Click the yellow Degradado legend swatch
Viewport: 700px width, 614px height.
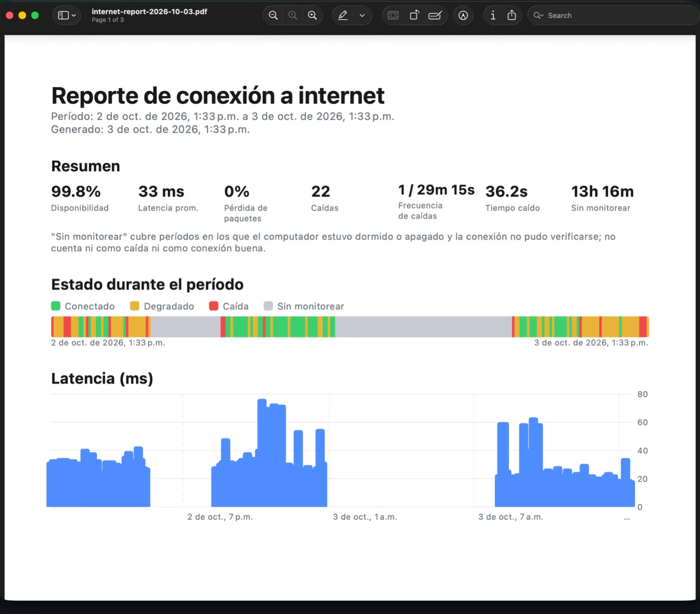[x=134, y=306]
